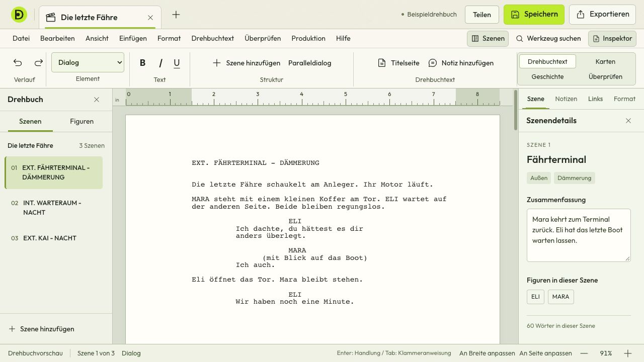Click the MARA character chip

[560, 297]
